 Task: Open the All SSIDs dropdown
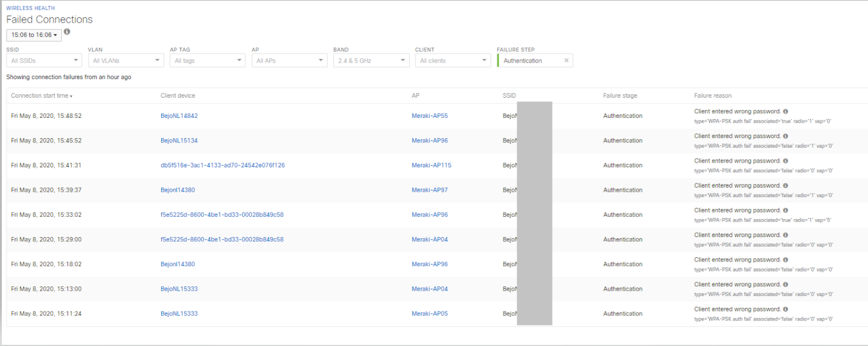(43, 60)
